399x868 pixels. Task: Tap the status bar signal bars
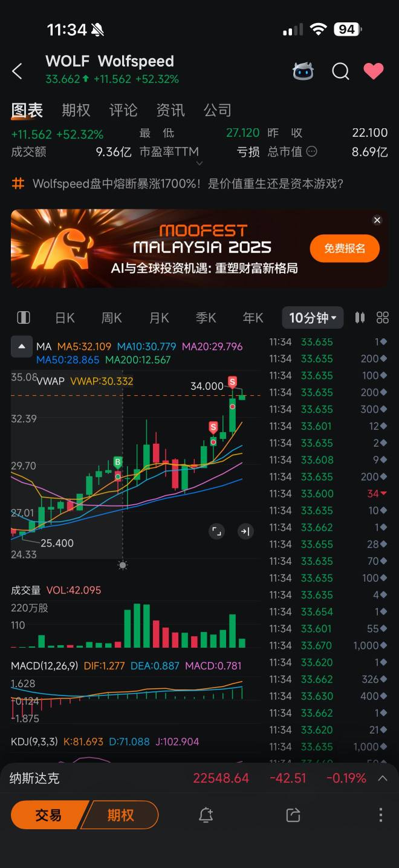[x=293, y=29]
